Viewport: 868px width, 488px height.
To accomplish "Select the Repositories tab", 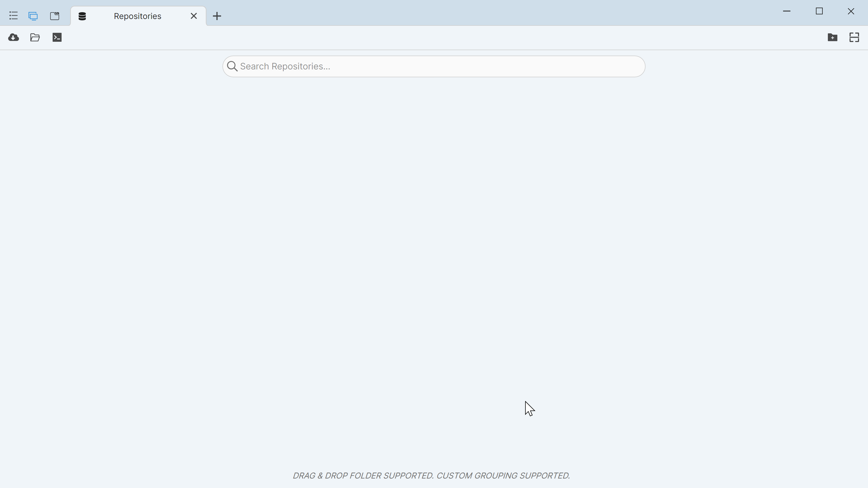I will (x=138, y=16).
